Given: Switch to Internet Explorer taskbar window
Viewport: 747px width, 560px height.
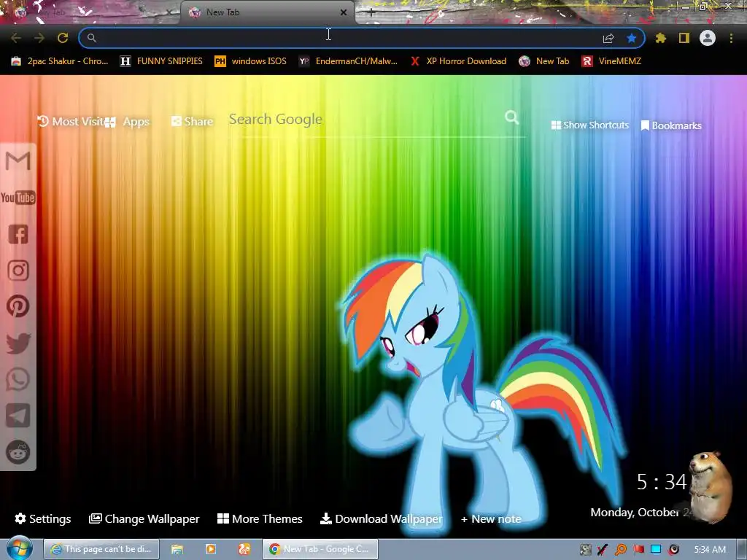Looking at the screenshot, I should (101, 549).
